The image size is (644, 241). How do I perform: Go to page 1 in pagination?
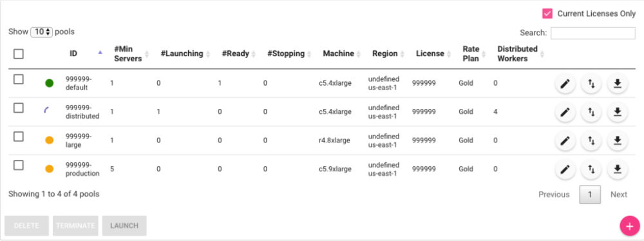(590, 195)
